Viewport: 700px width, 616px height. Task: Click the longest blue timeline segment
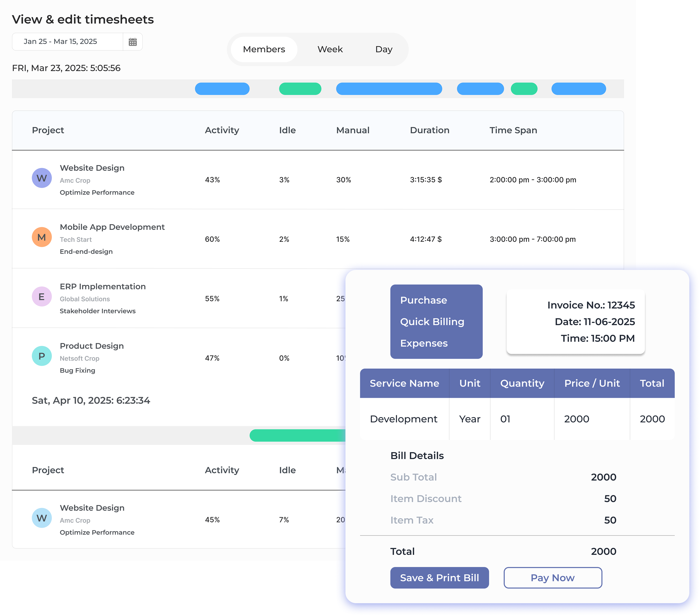pos(389,89)
